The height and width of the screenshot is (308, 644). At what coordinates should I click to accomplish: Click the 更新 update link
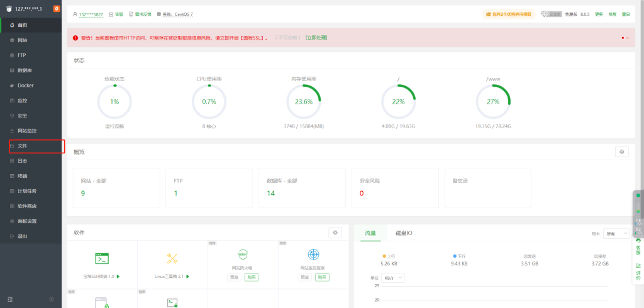599,14
